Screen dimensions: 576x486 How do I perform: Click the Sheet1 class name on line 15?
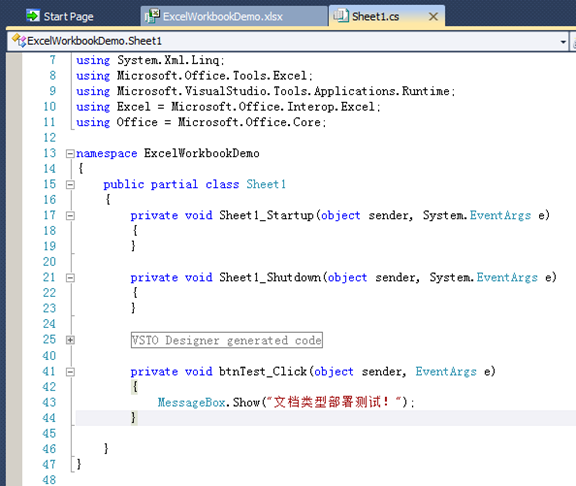(x=266, y=184)
